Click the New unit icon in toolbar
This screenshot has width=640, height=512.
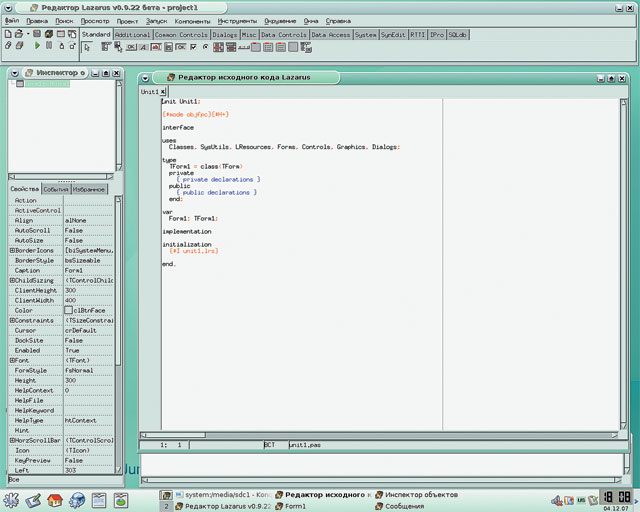[x=8, y=34]
